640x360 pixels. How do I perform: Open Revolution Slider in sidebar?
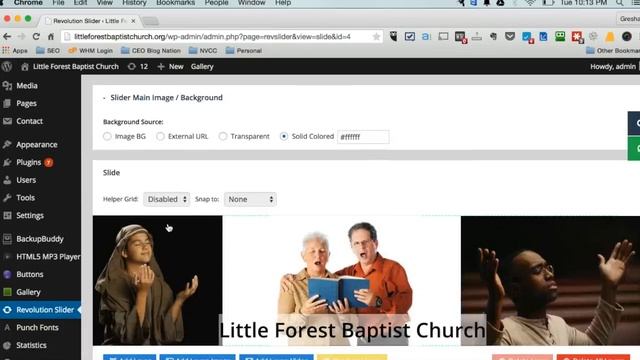tap(40, 310)
